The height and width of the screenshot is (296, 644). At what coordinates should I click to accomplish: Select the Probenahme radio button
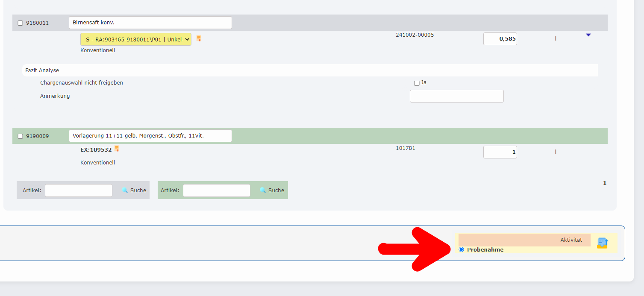click(x=461, y=249)
